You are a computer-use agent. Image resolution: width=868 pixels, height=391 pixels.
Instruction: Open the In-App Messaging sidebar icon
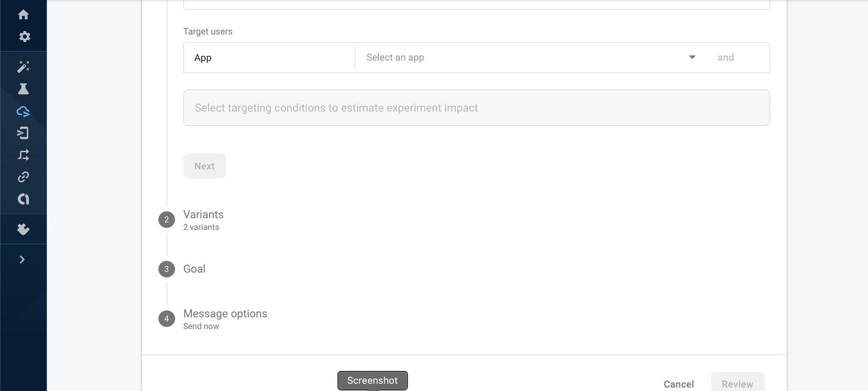(23, 133)
